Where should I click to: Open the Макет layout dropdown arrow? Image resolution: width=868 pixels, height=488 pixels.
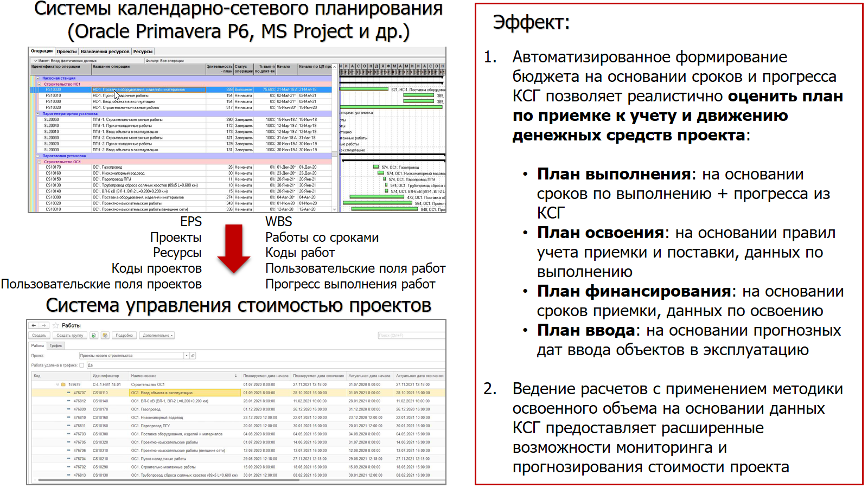click(x=35, y=61)
